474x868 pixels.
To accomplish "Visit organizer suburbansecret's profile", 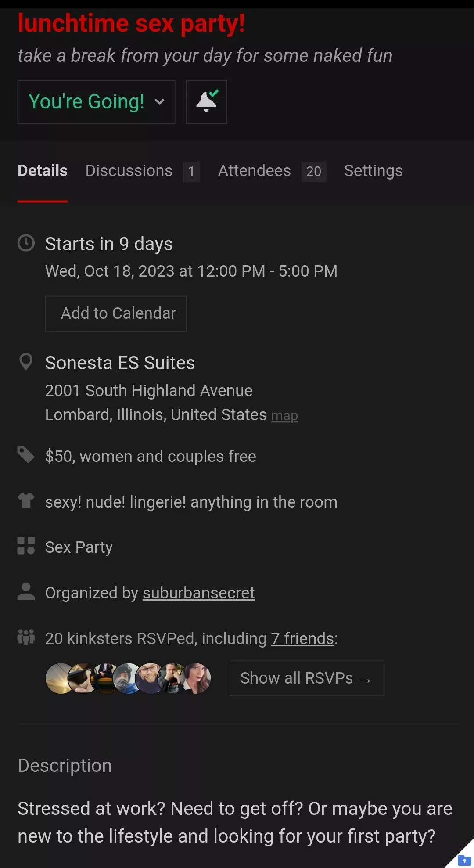I will coord(198,593).
